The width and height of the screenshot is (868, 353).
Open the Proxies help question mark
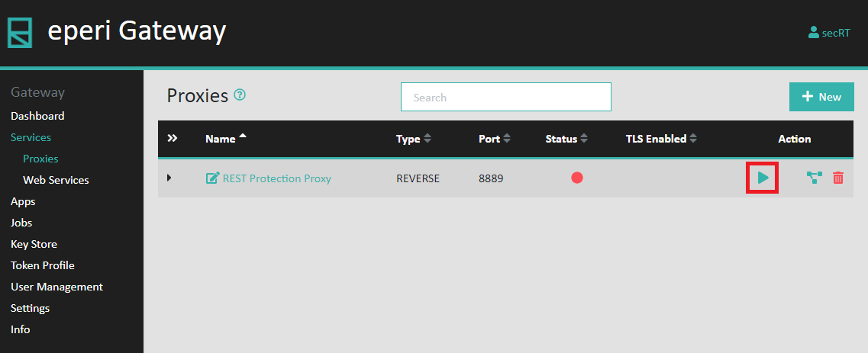240,95
